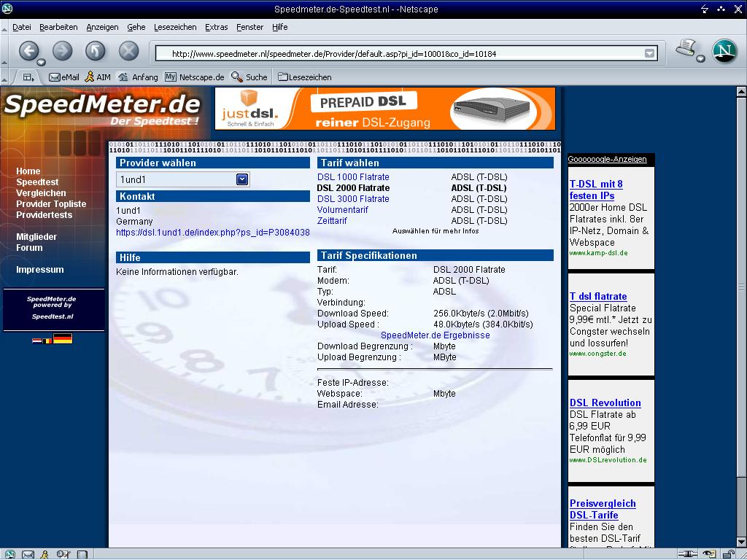Select Zeittarif tariff link
This screenshot has width=747, height=560.
pos(332,220)
